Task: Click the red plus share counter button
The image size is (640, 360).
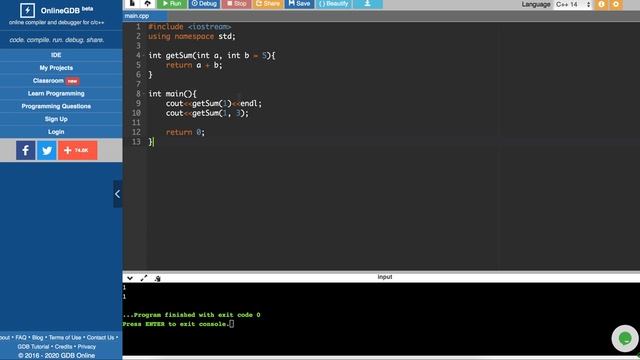Action: click(x=78, y=150)
